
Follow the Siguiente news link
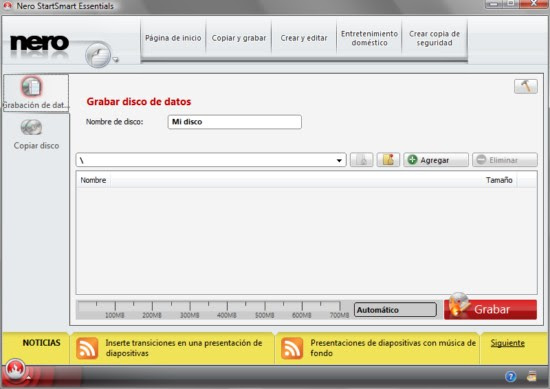pos(508,343)
